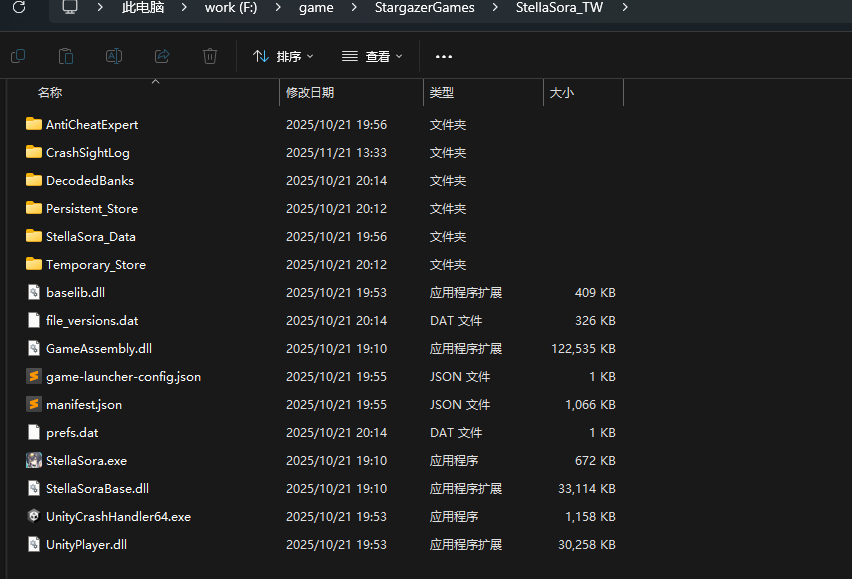This screenshot has height=579, width=852.
Task: Go to StargazerGames in breadcrumb
Action: tap(424, 8)
